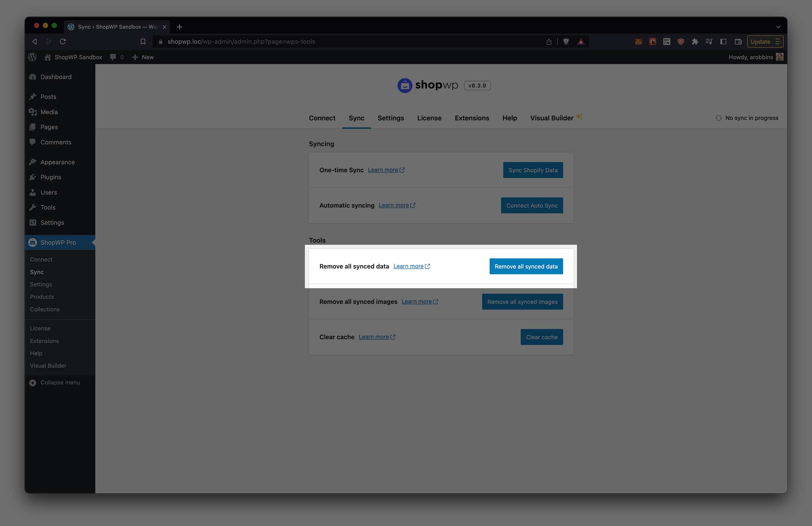Click the Settings menu icon
This screenshot has height=526, width=812.
33,222
